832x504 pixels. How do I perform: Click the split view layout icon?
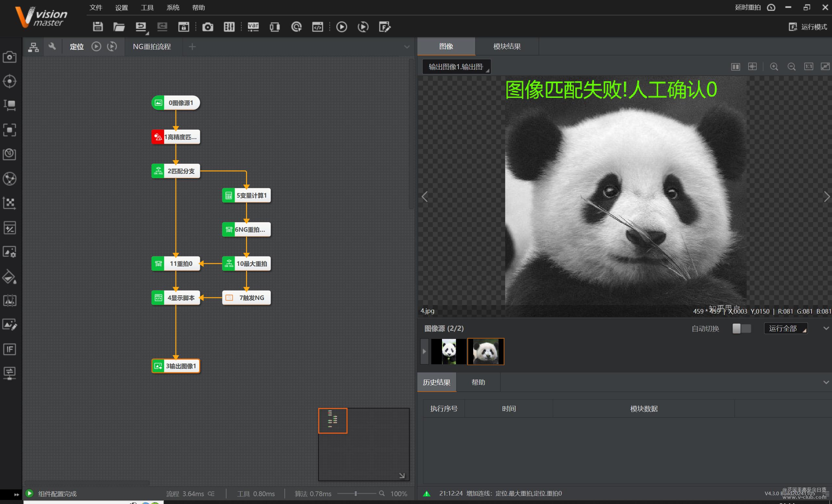pyautogui.click(x=735, y=67)
